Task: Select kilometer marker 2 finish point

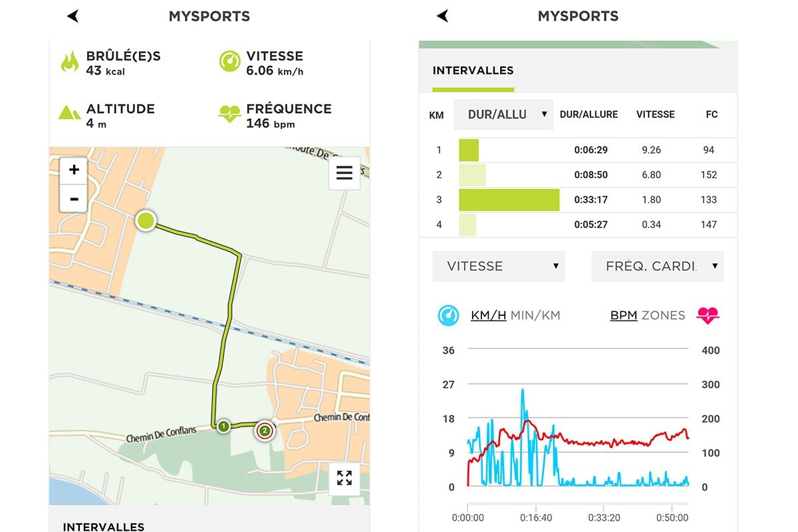Action: pos(265,431)
